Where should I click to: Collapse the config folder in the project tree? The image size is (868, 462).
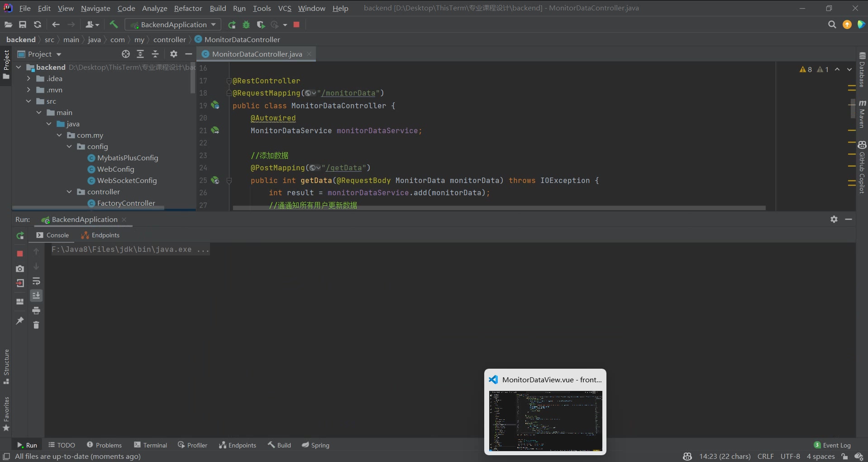(x=69, y=147)
